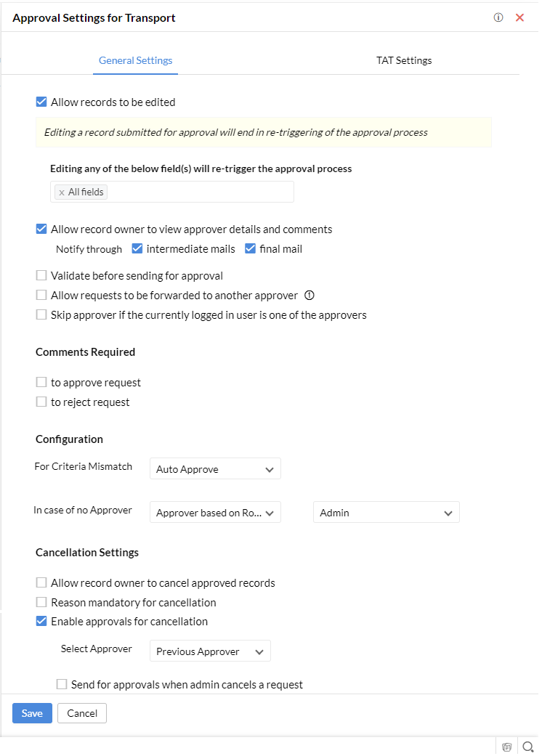
Task: Open the Auto Approve criteria mismatch dropdown
Action: (215, 469)
